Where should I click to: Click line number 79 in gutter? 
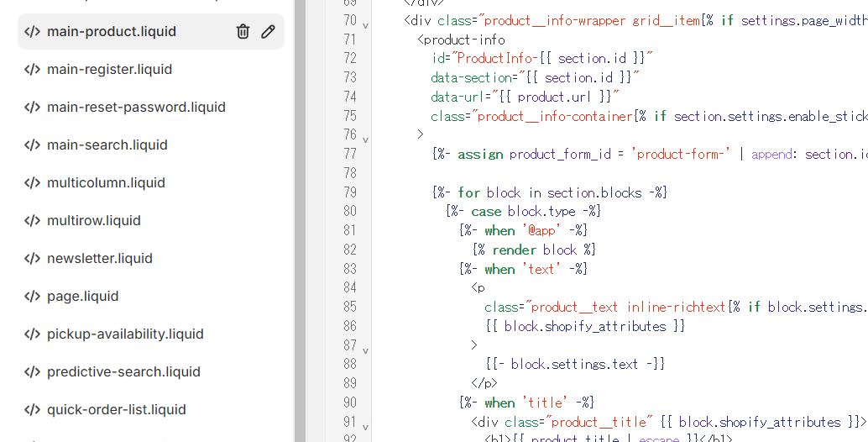pos(350,192)
